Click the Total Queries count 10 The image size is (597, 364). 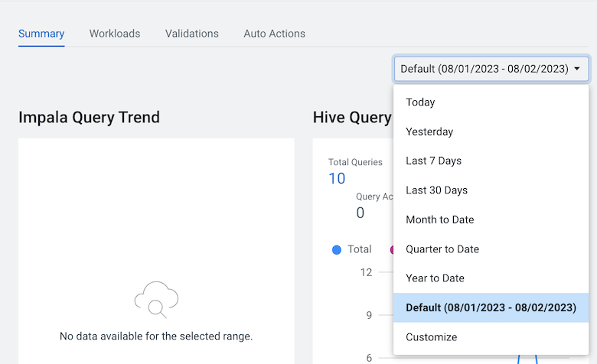(x=337, y=178)
